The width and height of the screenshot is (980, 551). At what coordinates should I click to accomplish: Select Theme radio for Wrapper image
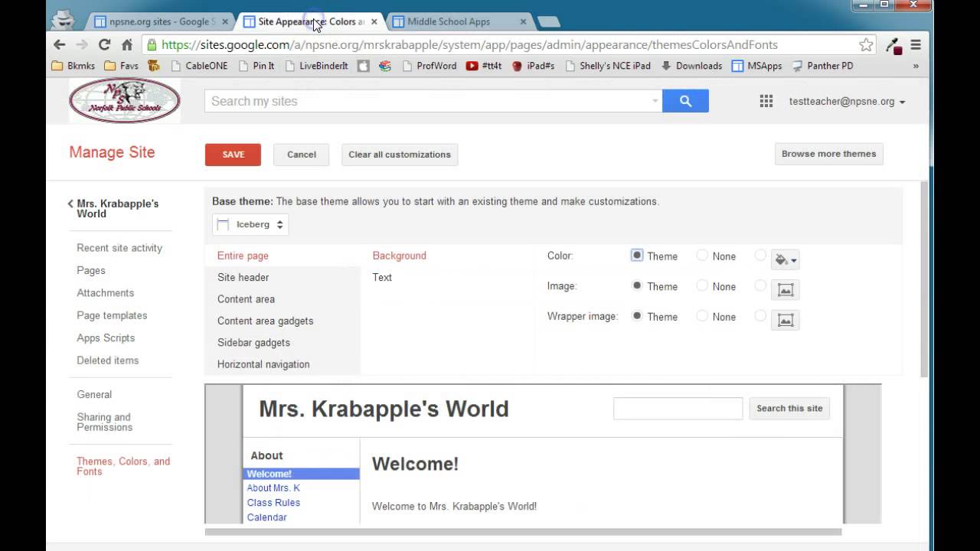(x=637, y=315)
